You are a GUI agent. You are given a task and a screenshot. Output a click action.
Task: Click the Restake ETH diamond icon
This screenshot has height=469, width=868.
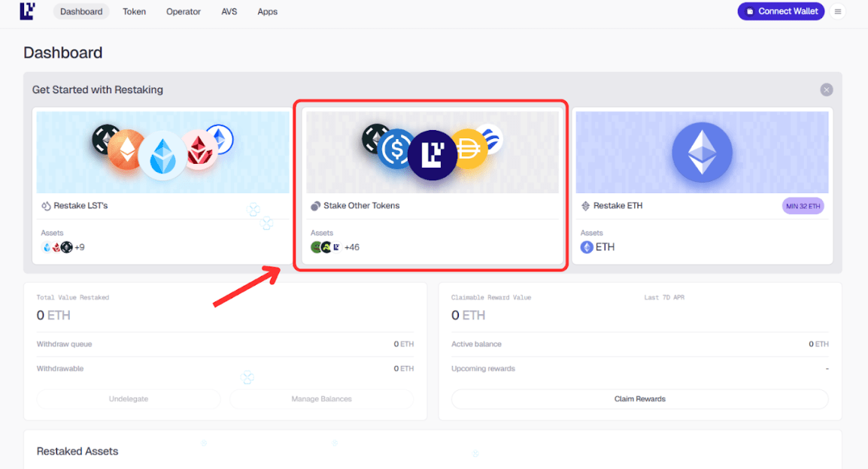(585, 206)
